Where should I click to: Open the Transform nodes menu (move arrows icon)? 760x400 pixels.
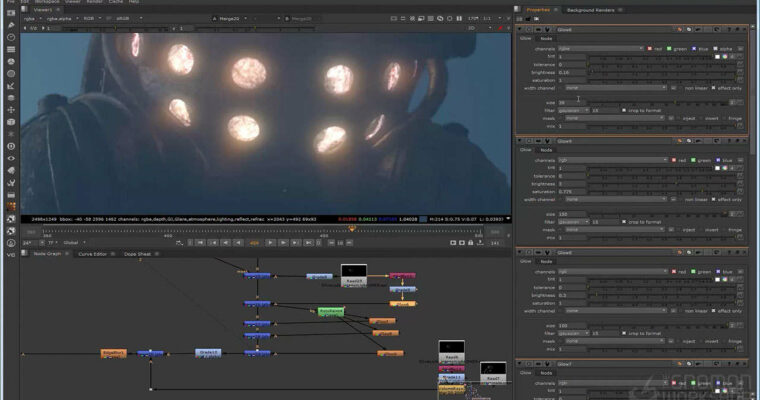point(11,110)
